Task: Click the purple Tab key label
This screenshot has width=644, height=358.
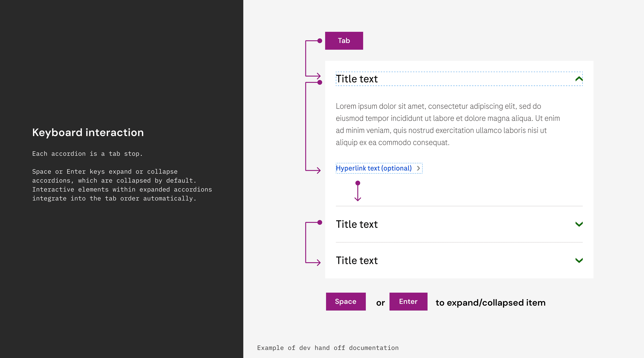Action: [x=344, y=41]
